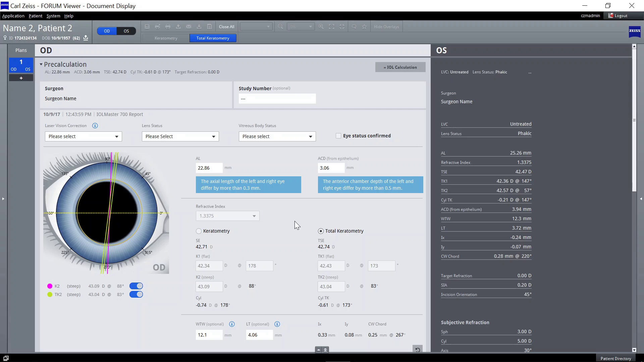Select the Keratometry radio button
This screenshot has height=362, width=644.
[x=199, y=231]
